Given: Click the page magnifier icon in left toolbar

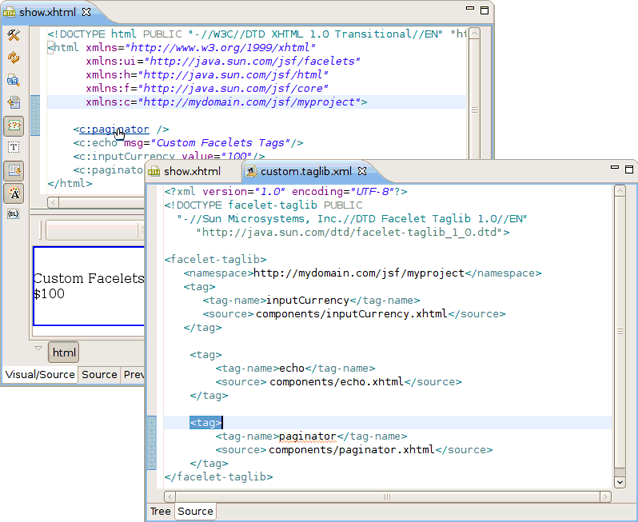Looking at the screenshot, I should [14, 80].
